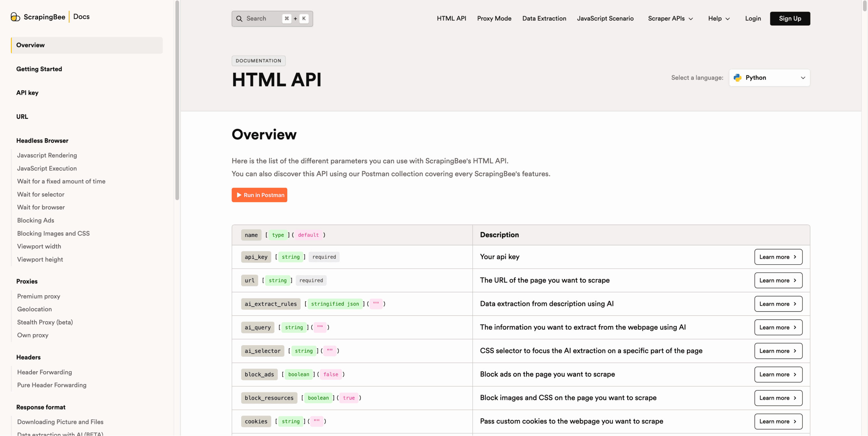Open the Data Extraction nav item
This screenshot has height=436, width=868.
(x=544, y=19)
